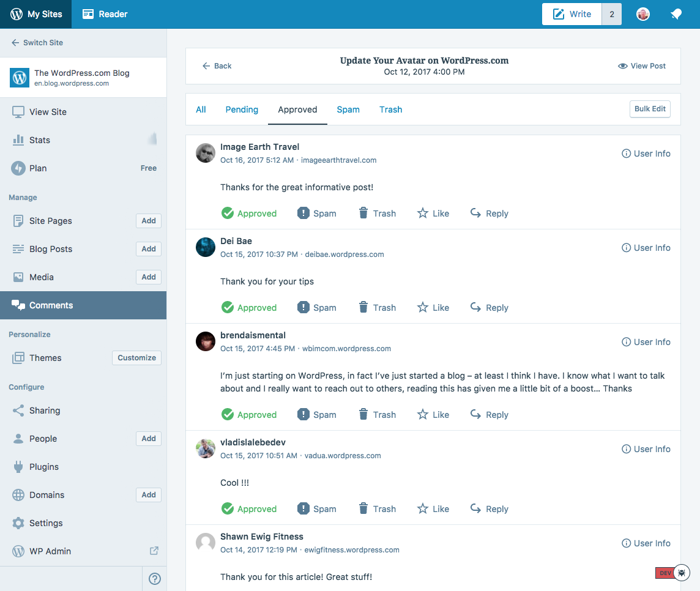700x591 pixels.
Task: Click the Themes icon in sidebar
Action: [x=18, y=358]
